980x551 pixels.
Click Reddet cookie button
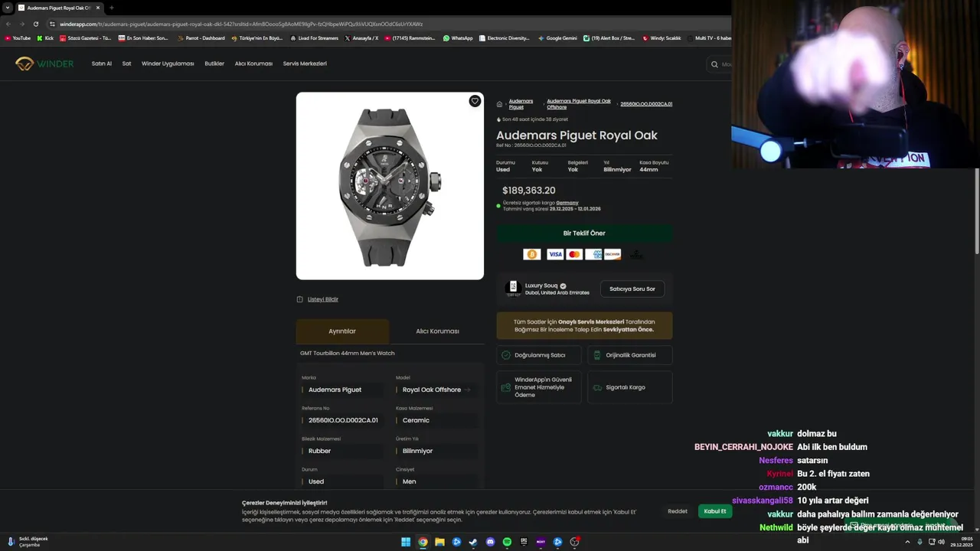click(678, 511)
